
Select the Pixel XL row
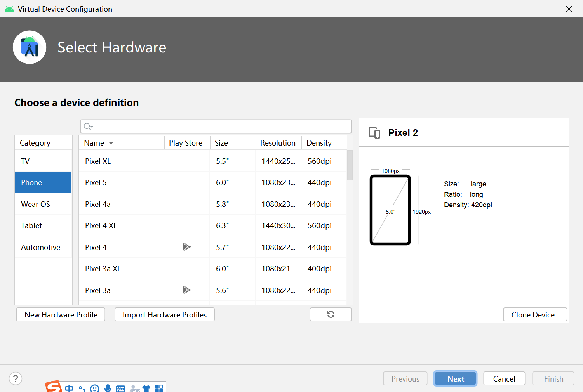pos(212,161)
